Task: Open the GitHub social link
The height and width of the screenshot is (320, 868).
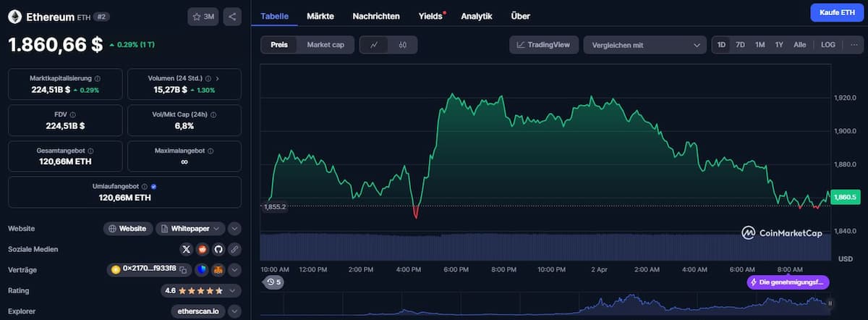Action: click(x=218, y=249)
